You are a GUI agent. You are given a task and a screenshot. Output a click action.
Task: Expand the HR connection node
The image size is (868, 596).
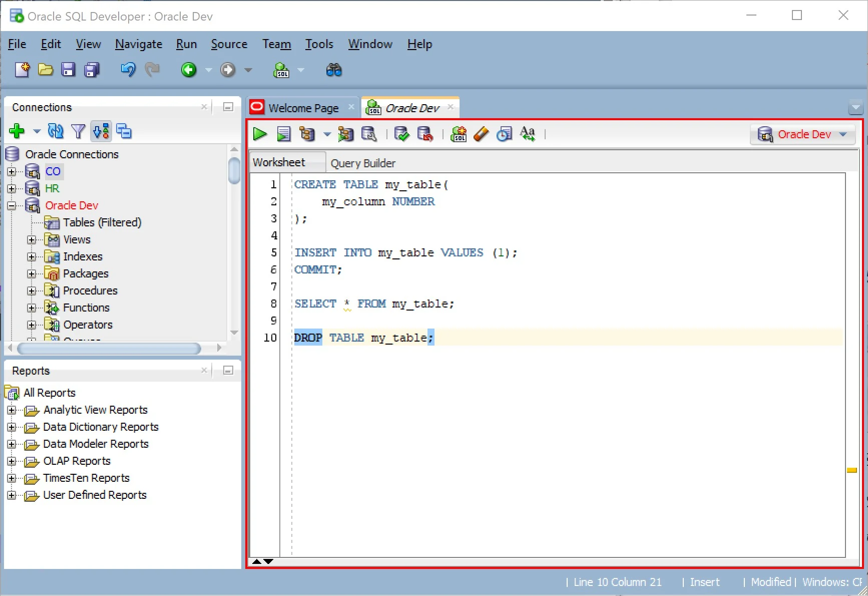click(12, 189)
